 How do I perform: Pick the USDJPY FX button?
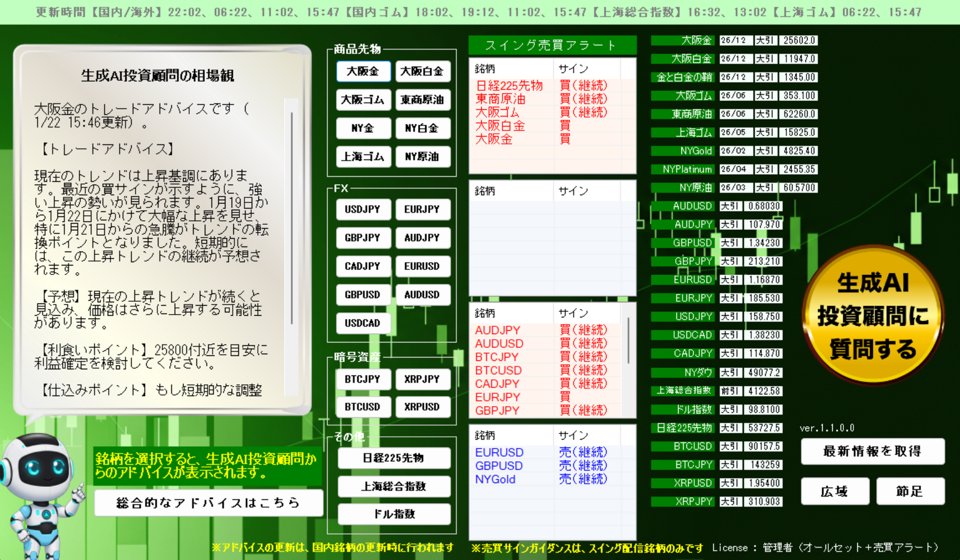(x=363, y=209)
